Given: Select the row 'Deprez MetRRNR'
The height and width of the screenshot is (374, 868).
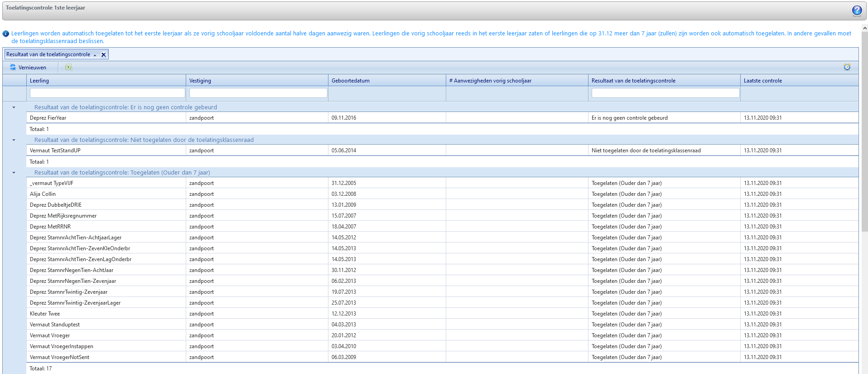Looking at the screenshot, I should (x=442, y=227).
